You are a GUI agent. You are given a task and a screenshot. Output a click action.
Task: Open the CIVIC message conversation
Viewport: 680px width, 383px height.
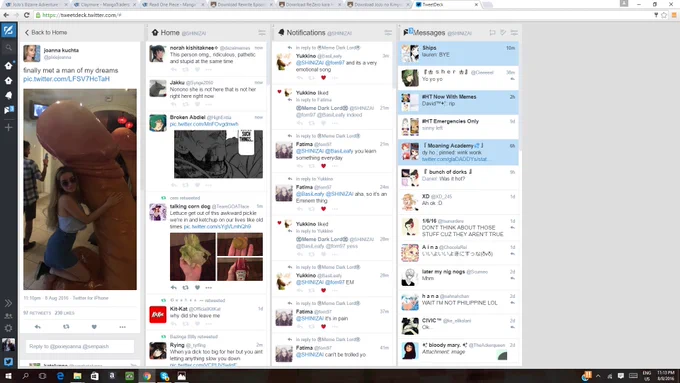point(458,326)
